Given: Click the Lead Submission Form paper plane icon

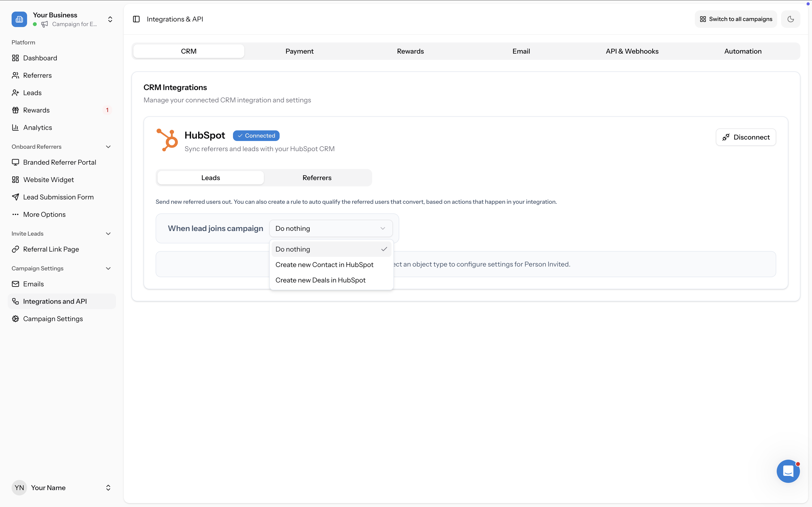Looking at the screenshot, I should [15, 197].
